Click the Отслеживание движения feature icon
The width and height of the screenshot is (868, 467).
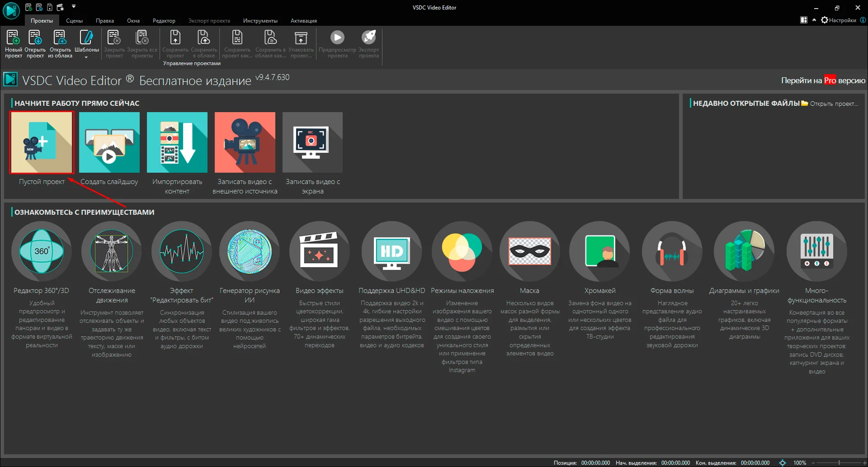(x=112, y=251)
